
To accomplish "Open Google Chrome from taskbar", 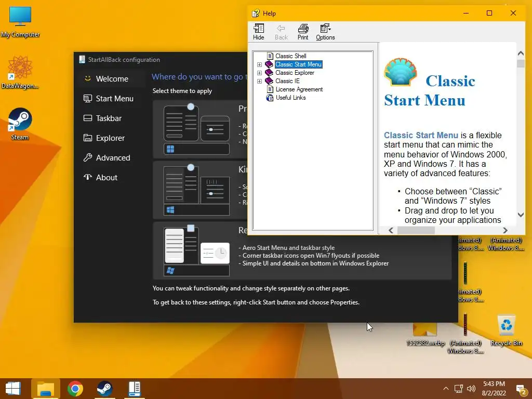I will tap(75, 389).
